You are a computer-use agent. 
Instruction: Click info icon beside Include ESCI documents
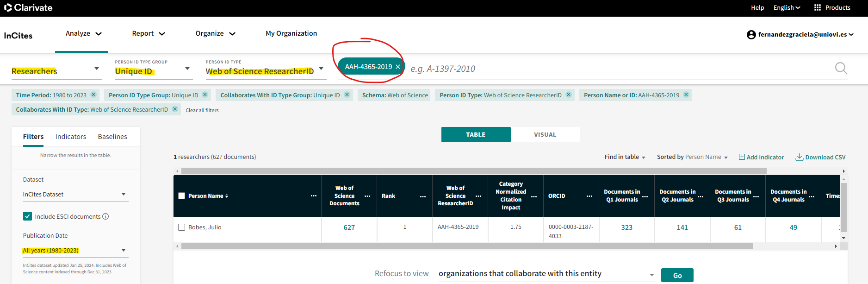coord(105,216)
